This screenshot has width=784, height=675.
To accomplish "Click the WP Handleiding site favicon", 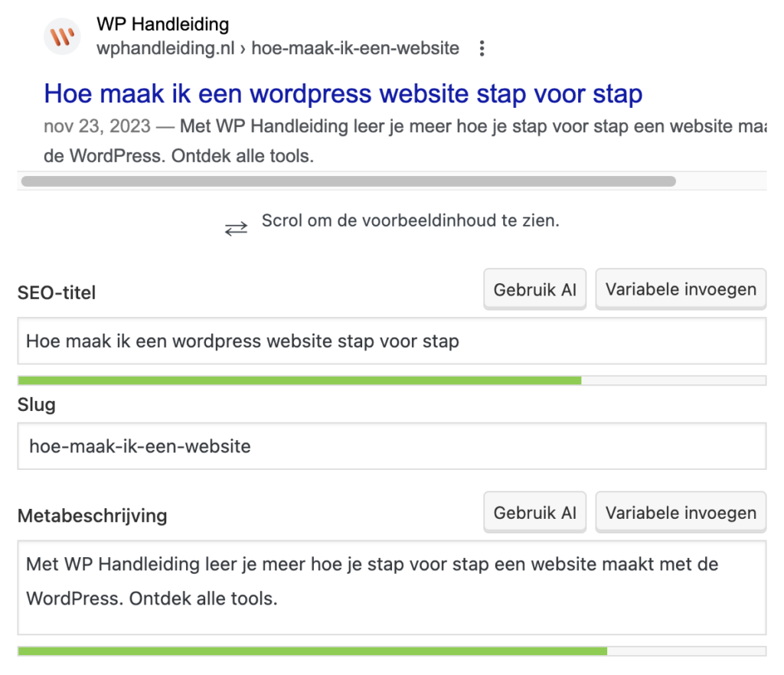I will pos(61,36).
